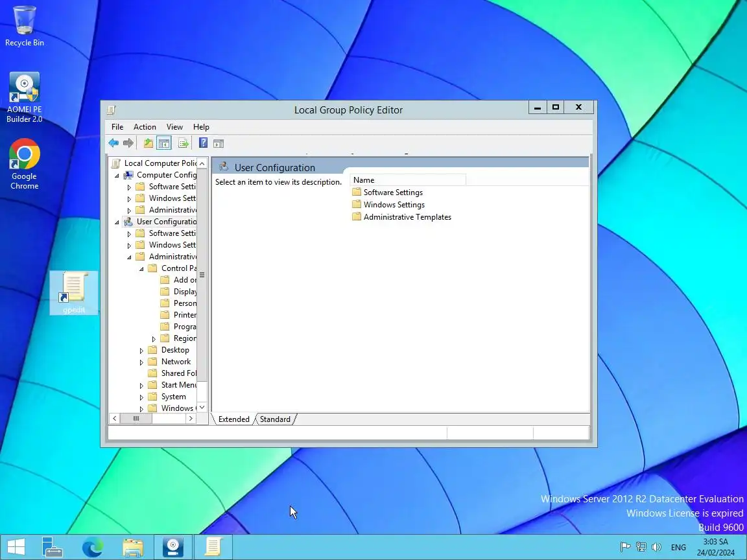This screenshot has width=747, height=560.
Task: Select the Google Chrome desktop icon
Action: click(x=24, y=164)
